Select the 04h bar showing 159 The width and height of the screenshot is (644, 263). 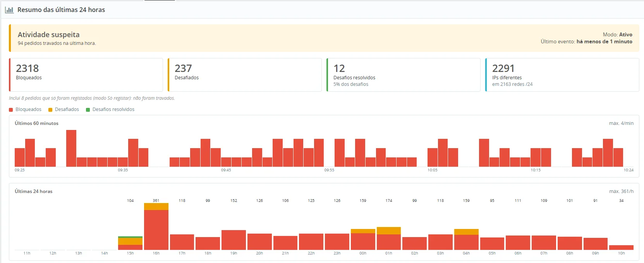pos(466,239)
